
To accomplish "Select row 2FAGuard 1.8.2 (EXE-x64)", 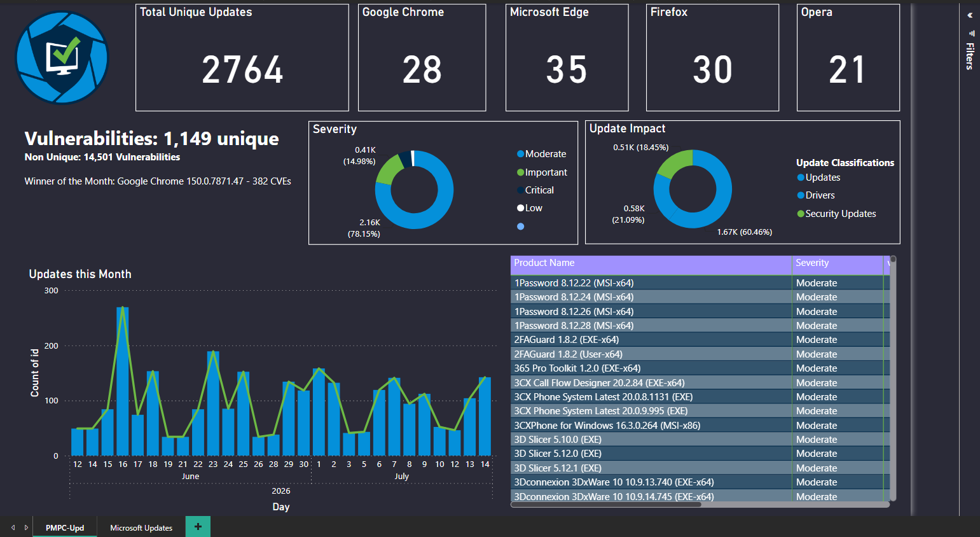I will pyautogui.click(x=700, y=340).
